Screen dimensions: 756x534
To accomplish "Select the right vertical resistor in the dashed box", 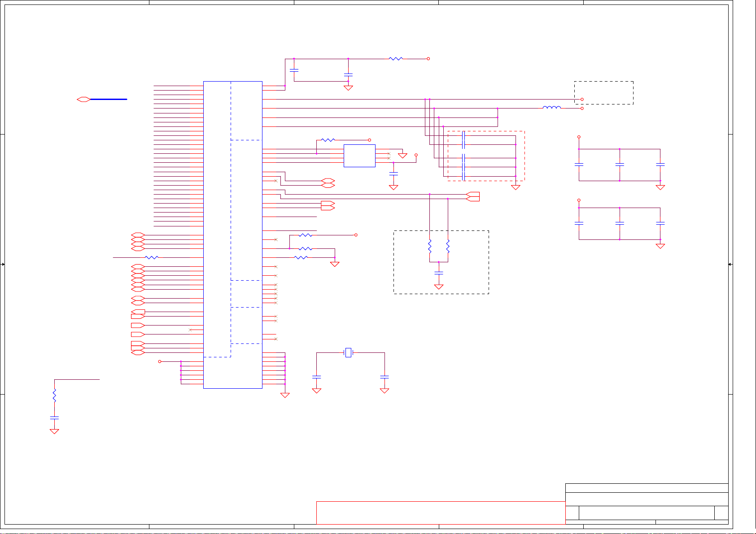I will point(448,246).
